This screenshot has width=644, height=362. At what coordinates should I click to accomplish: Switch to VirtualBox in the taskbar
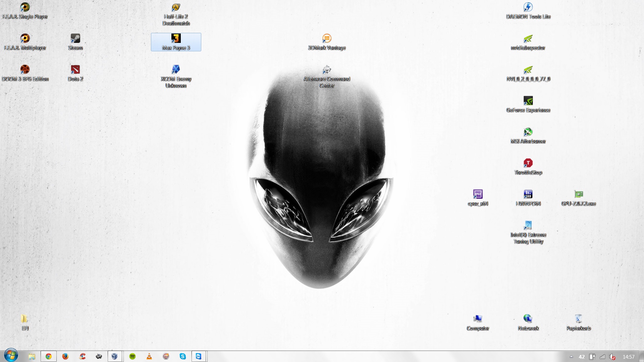[x=115, y=356]
